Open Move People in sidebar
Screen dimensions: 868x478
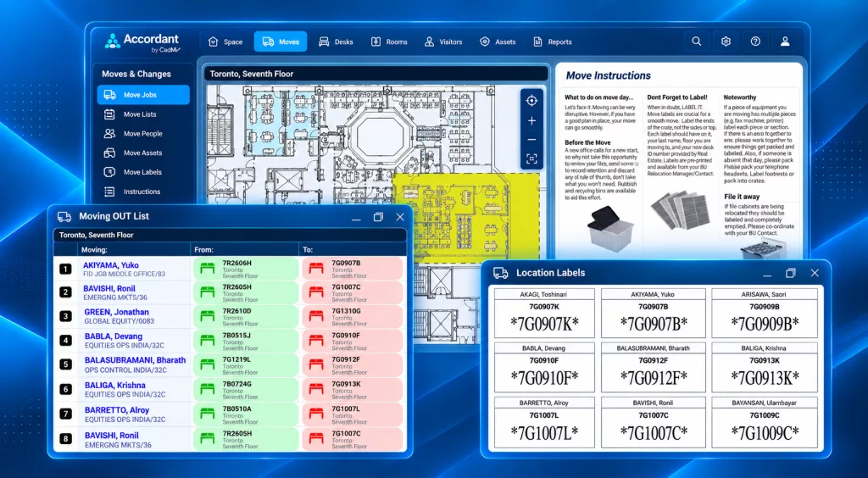[143, 133]
